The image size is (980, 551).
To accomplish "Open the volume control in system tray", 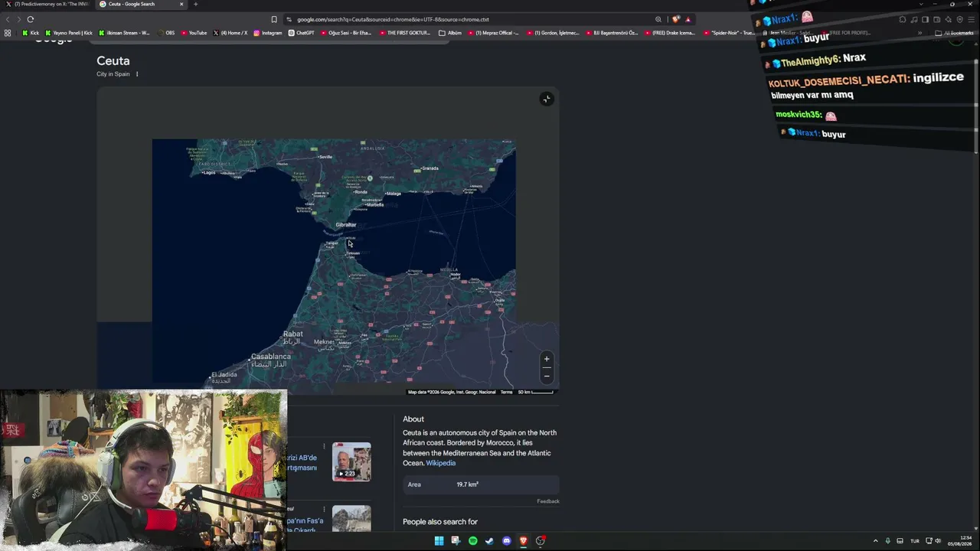I will tap(938, 541).
